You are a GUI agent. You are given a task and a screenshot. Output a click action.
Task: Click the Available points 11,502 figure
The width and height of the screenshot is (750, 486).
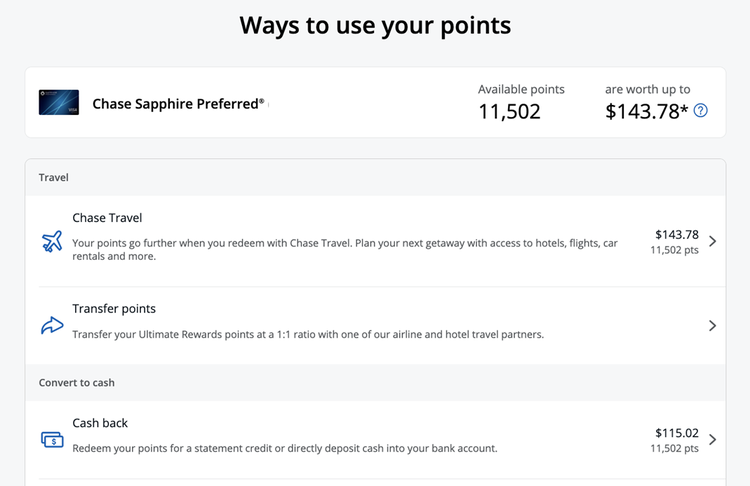click(509, 112)
